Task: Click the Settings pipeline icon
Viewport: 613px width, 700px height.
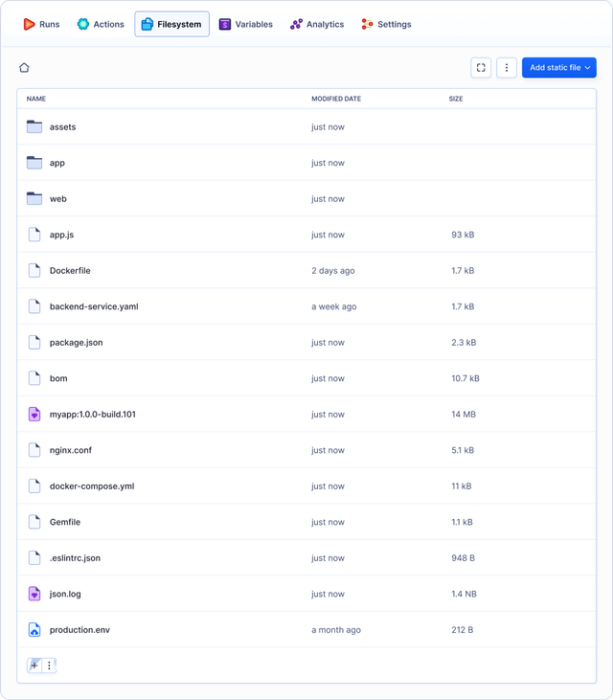Action: pyautogui.click(x=367, y=24)
